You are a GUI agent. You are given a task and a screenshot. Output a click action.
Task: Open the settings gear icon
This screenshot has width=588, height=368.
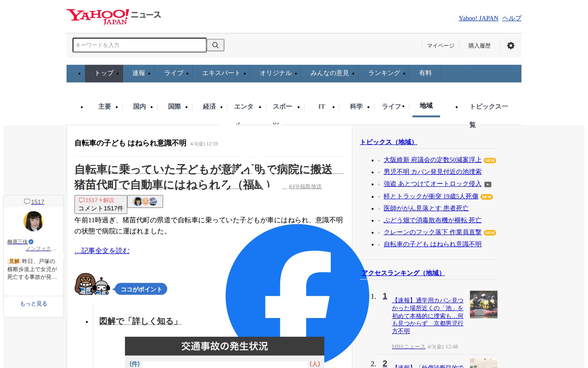click(511, 46)
